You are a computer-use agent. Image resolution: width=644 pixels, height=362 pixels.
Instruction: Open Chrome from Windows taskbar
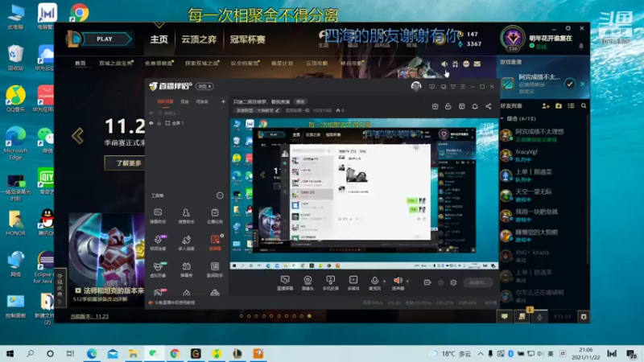[175, 353]
